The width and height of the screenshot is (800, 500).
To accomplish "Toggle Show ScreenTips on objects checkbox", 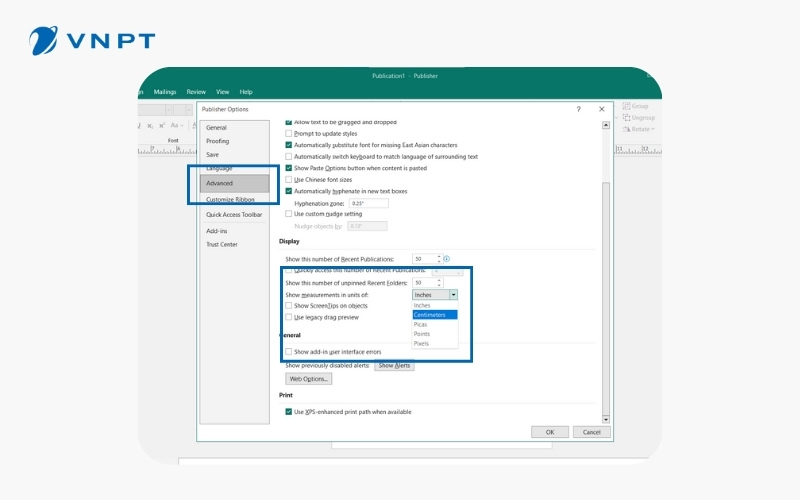I will 289,306.
